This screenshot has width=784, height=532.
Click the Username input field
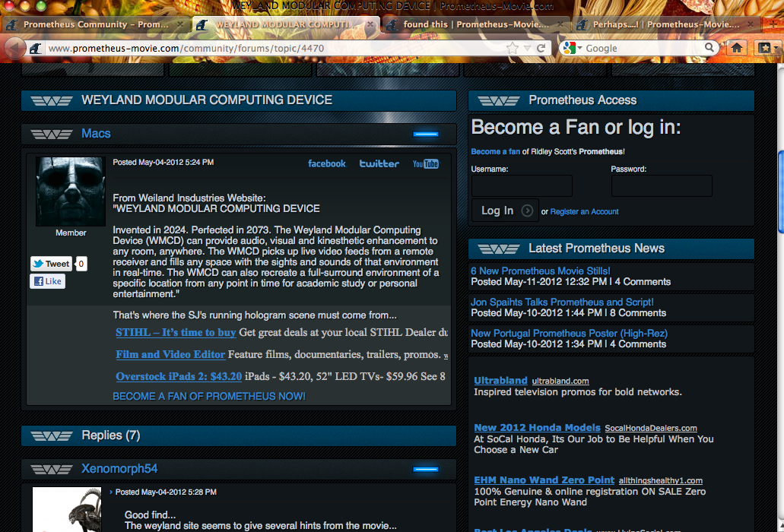522,186
